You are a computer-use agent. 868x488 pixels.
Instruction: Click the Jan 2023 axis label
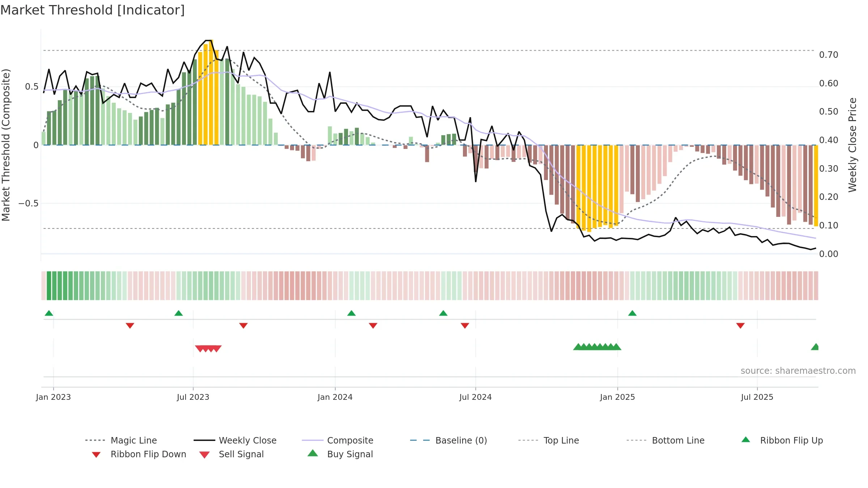point(54,397)
